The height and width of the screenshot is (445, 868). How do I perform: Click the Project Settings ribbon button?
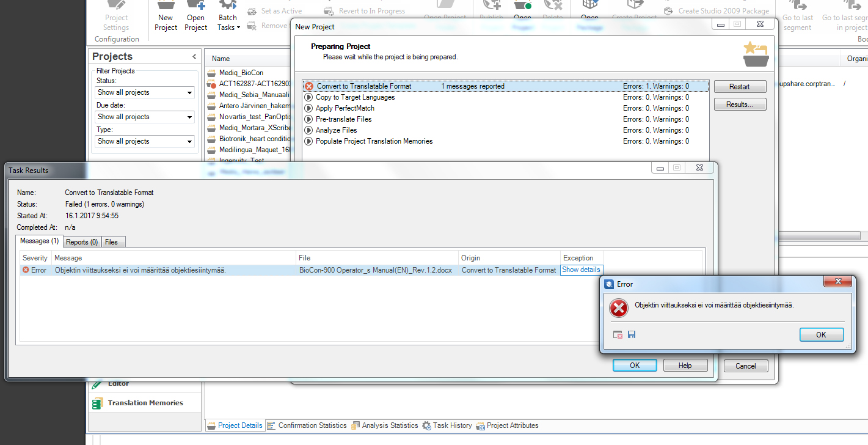(116, 17)
